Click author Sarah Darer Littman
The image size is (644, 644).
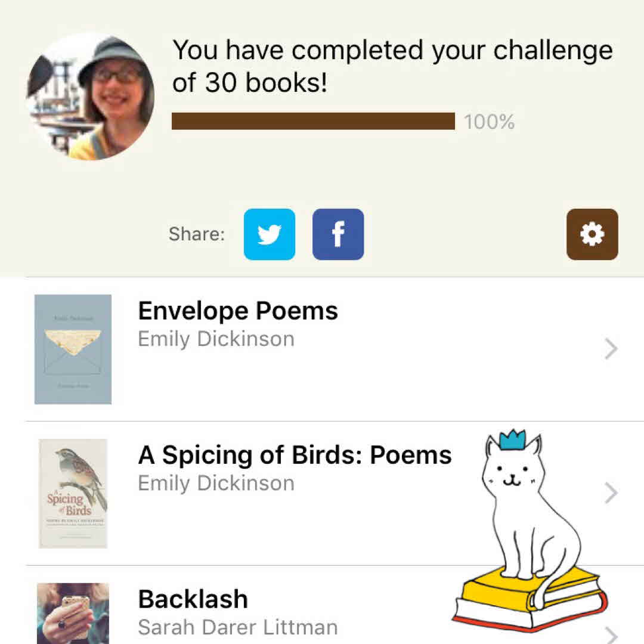click(x=237, y=627)
